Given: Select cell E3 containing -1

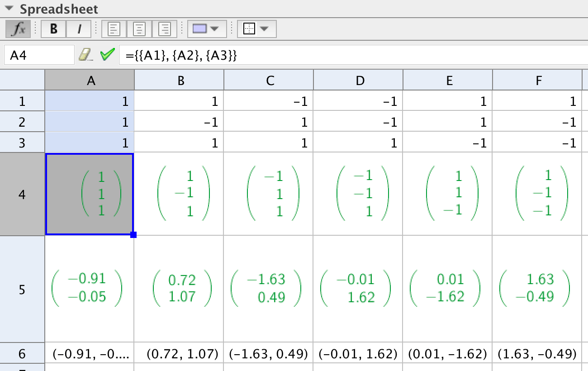Looking at the screenshot, I should click(x=448, y=143).
